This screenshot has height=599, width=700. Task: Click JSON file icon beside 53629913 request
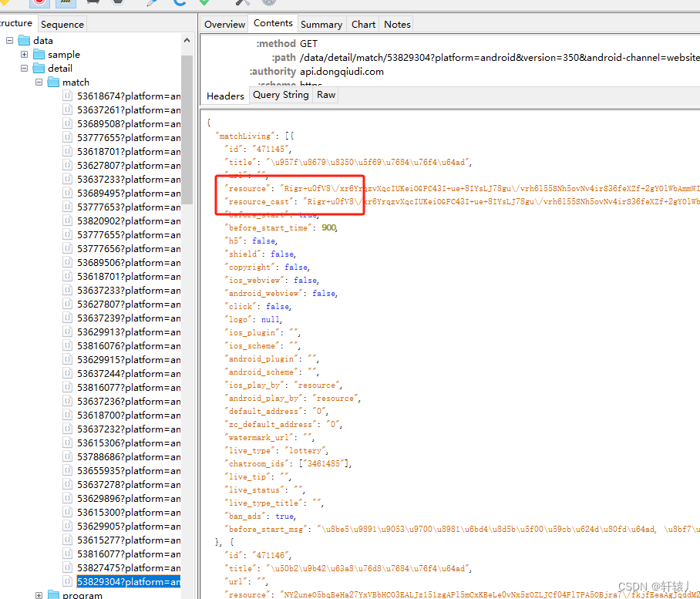click(67, 331)
